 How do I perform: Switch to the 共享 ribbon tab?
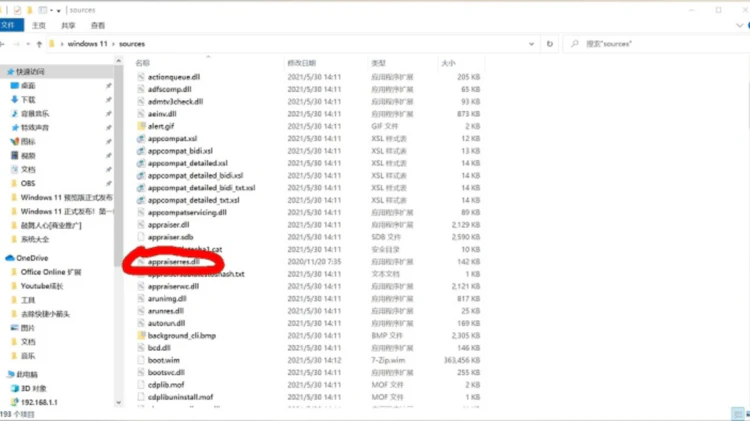pyautogui.click(x=68, y=25)
